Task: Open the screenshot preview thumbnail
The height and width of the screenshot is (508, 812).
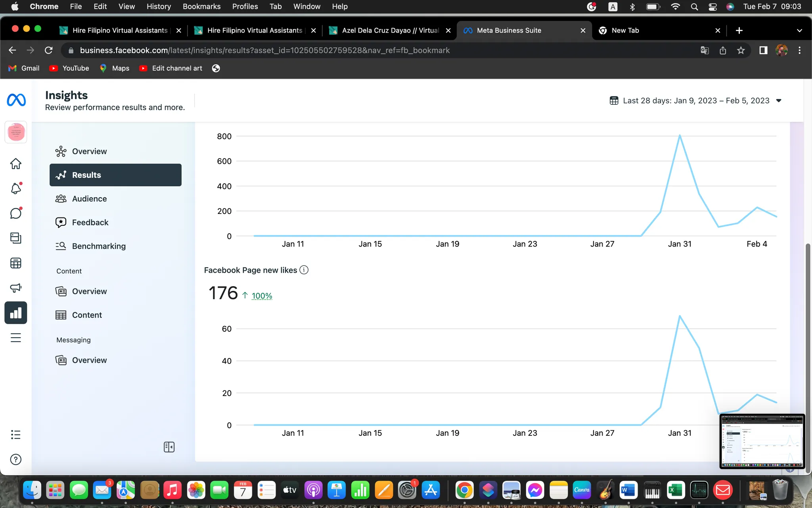Action: point(762,441)
